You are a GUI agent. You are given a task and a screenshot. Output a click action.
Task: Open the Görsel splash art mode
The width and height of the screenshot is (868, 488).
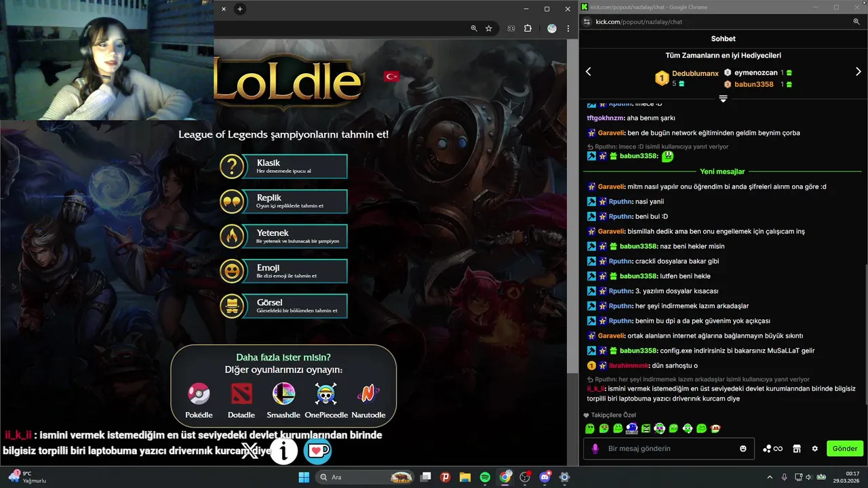pyautogui.click(x=283, y=306)
